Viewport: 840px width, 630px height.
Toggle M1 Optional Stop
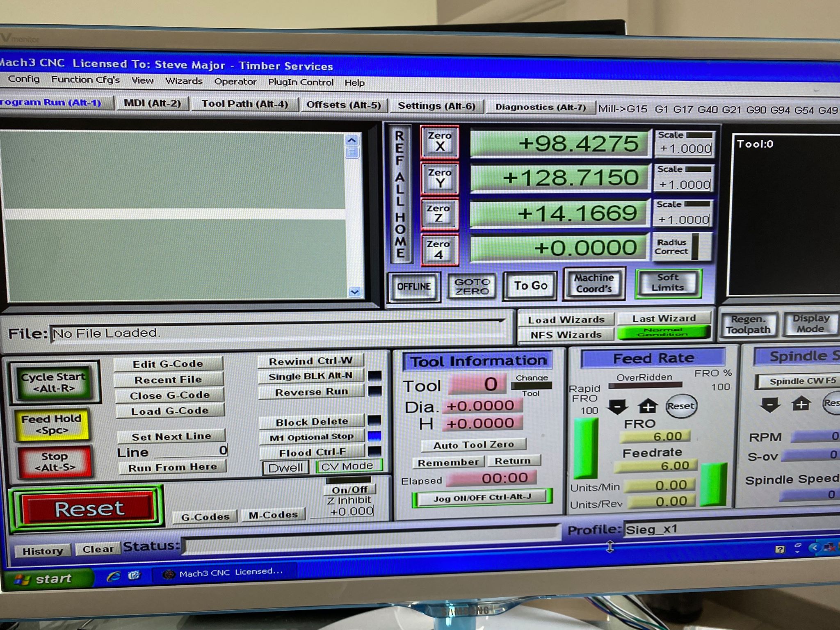[x=311, y=437]
